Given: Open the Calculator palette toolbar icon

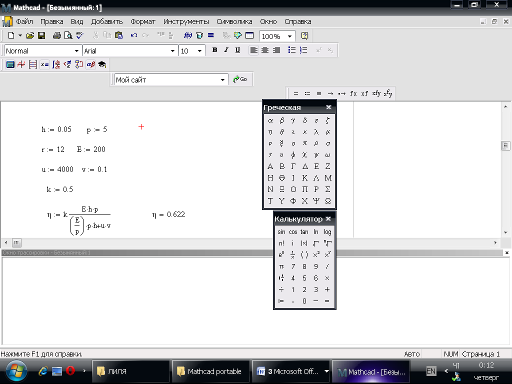Looking at the screenshot, I should point(10,64).
